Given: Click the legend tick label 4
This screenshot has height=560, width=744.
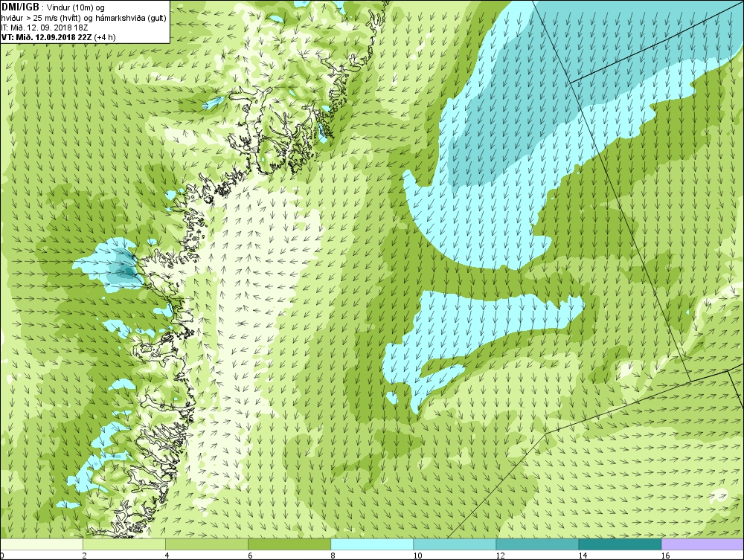Looking at the screenshot, I should (167, 556).
